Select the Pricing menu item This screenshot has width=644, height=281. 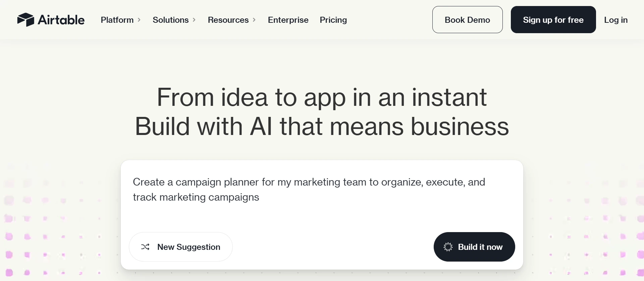point(333,20)
